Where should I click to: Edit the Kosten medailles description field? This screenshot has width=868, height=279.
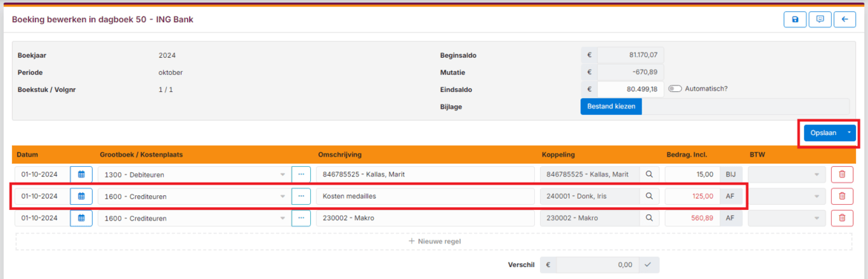tap(425, 196)
